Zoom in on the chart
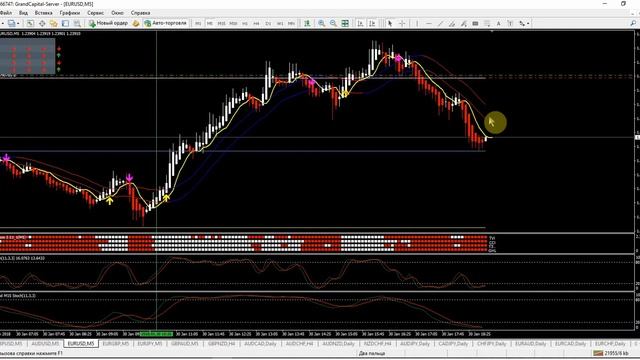640x360 pixels. (322, 23)
